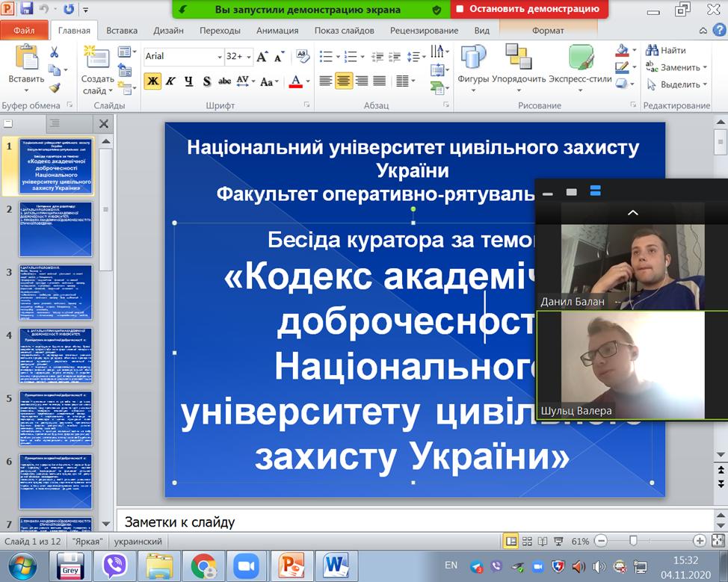This screenshot has width=728, height=582.
Task: Click the Создать слайд icon
Action: pyautogui.click(x=97, y=60)
